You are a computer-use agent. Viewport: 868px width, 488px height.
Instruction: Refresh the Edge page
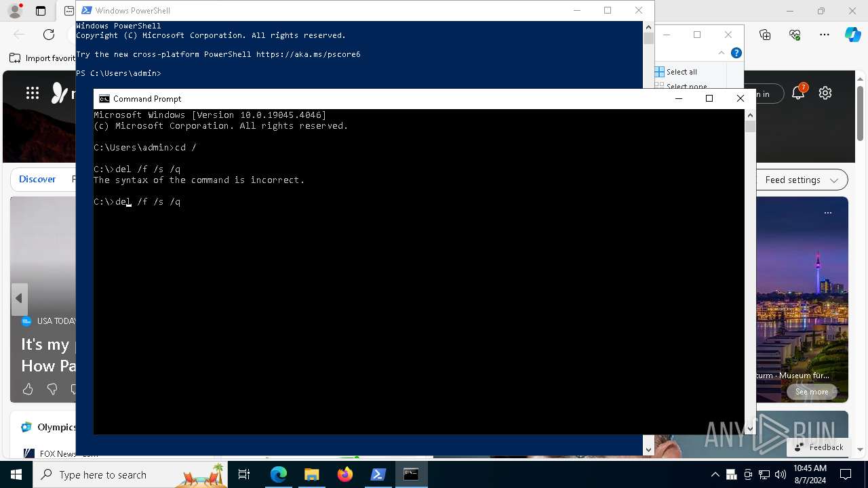49,35
